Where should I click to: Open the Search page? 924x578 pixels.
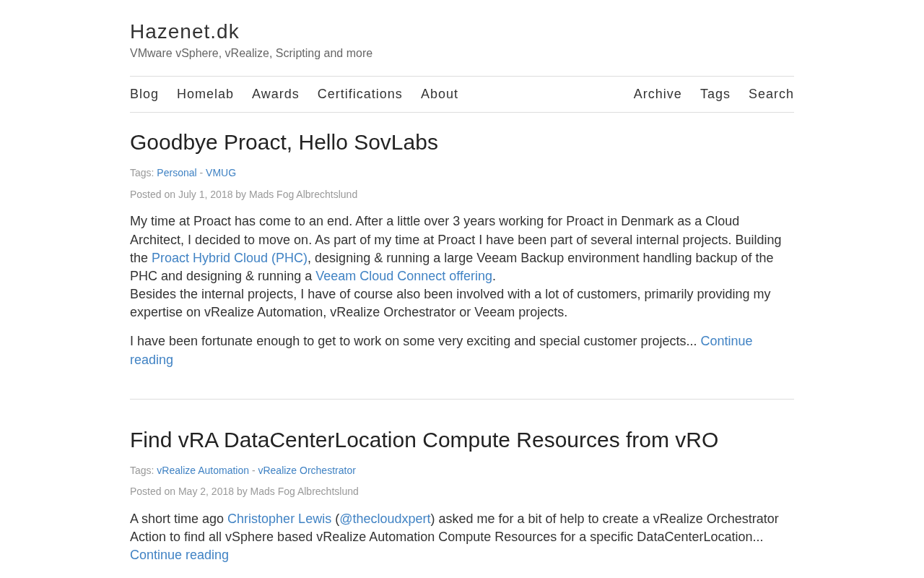point(770,94)
